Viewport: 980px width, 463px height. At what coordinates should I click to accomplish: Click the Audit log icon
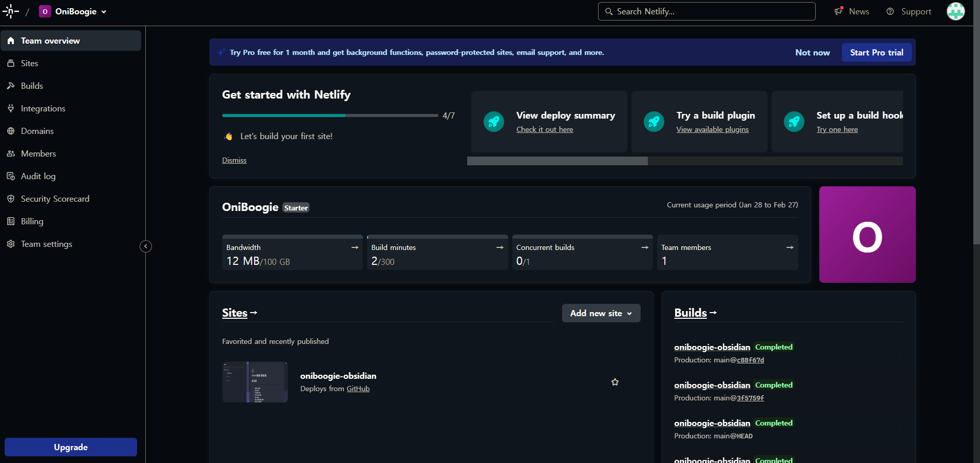[11, 176]
